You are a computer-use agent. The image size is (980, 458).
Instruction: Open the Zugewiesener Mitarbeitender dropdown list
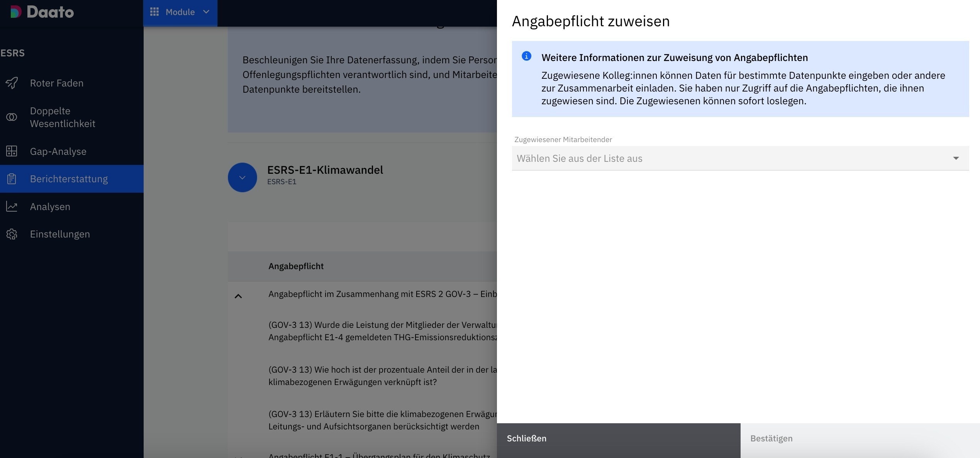coord(740,158)
